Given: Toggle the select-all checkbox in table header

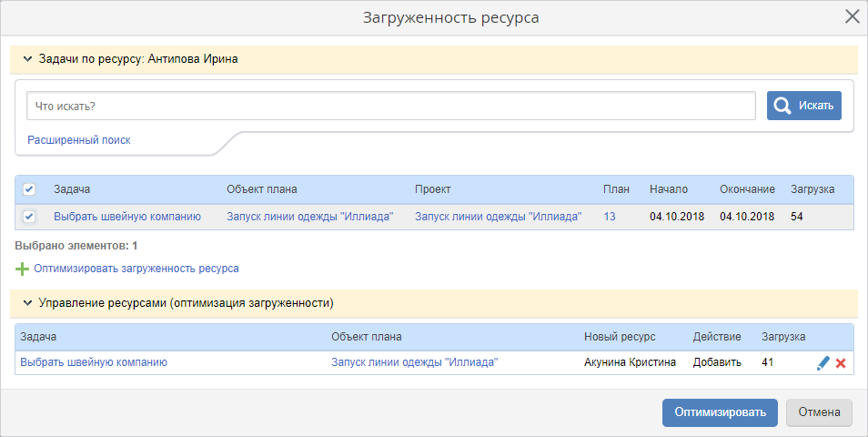Looking at the screenshot, I should point(29,189).
